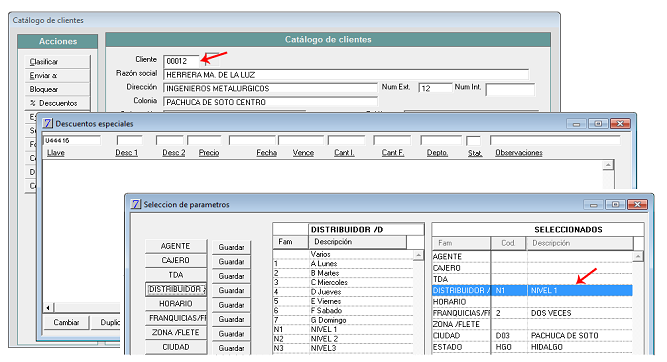The image size is (667, 362).
Task: Click the Cambiar button in Descuentos especiales
Action: 66,322
